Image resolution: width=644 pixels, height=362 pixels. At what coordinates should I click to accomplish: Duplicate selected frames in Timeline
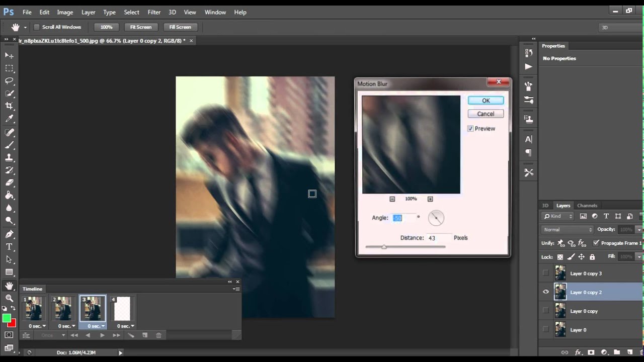pos(145,335)
